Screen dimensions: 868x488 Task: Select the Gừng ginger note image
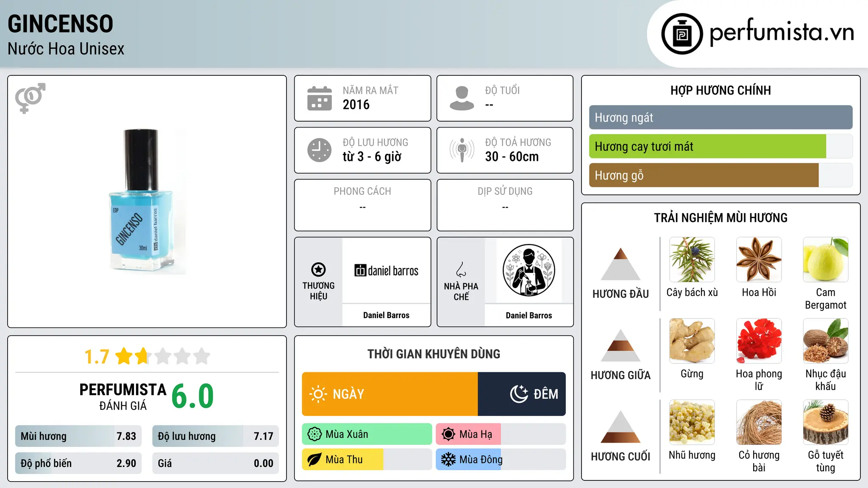click(692, 341)
